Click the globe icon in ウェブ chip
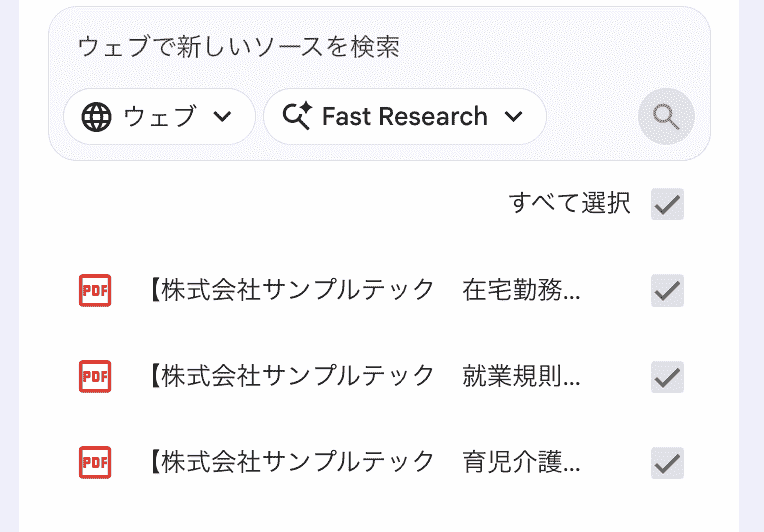The height and width of the screenshot is (532, 764). click(x=96, y=117)
